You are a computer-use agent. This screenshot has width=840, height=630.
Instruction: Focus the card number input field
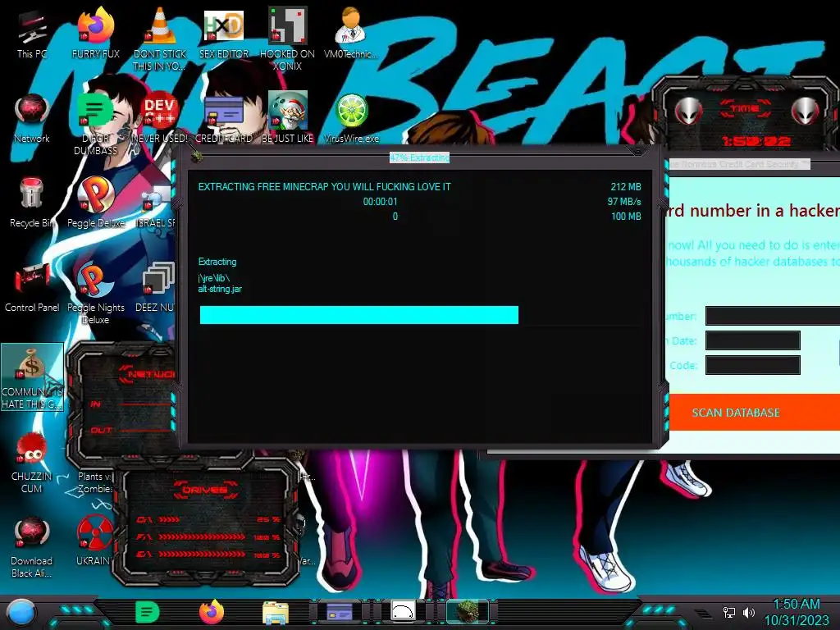coord(773,316)
